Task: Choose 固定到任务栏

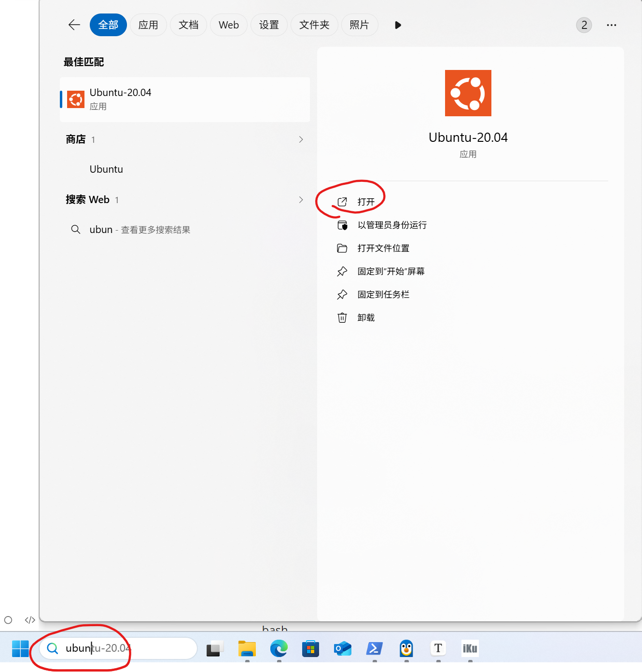Action: coord(373,295)
